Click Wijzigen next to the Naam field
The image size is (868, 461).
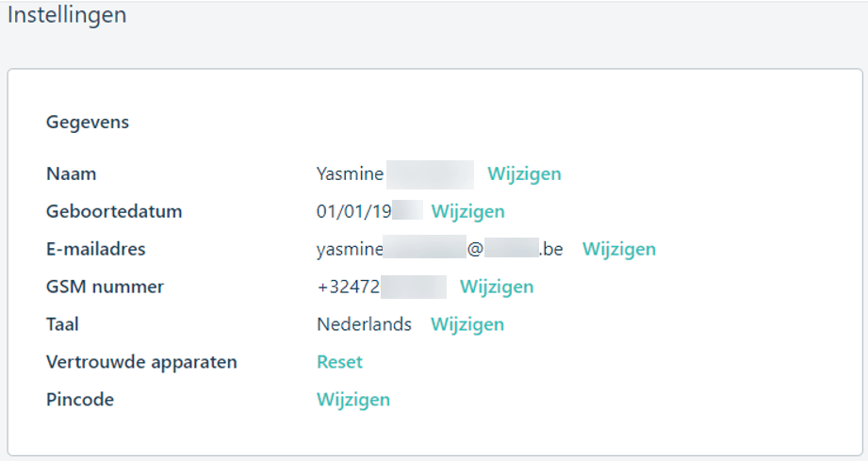pos(524,174)
